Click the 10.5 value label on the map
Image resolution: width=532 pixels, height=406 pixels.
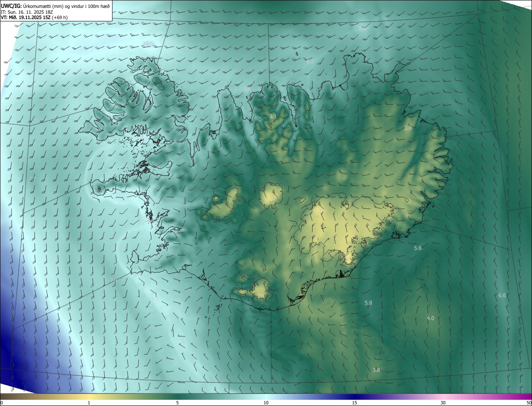(148, 44)
